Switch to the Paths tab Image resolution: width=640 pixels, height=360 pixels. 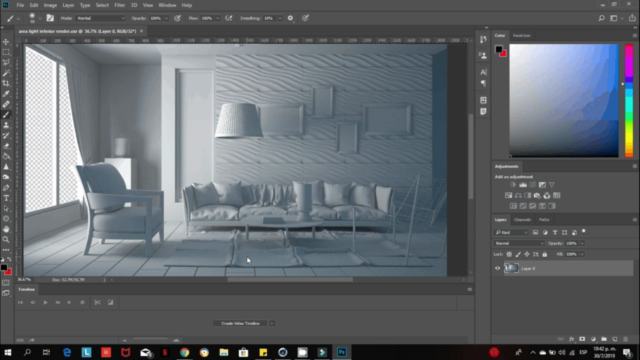click(x=544, y=220)
